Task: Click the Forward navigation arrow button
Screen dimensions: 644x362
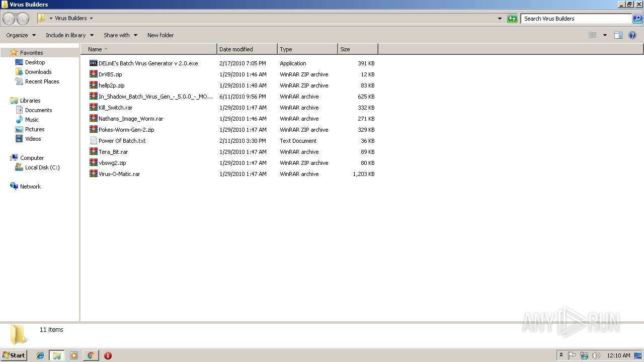Action: pos(23,19)
